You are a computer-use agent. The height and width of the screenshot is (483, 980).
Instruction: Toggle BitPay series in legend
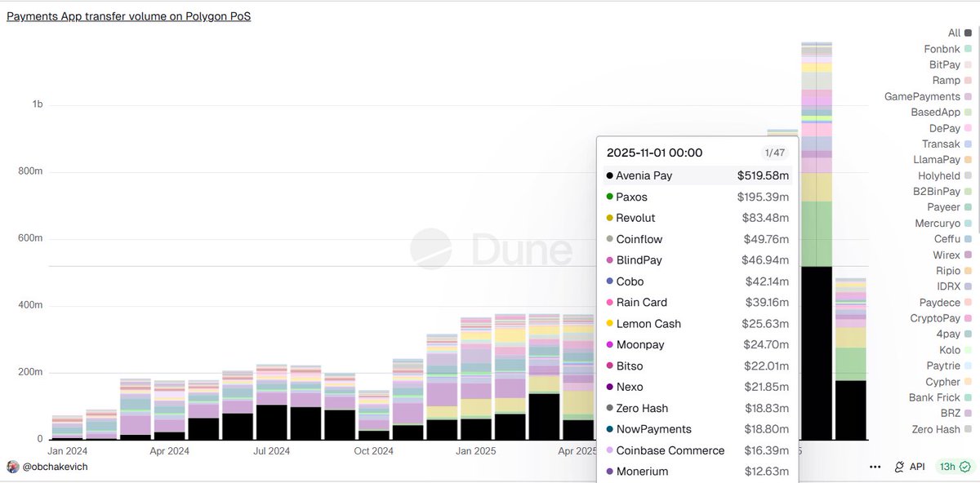pos(951,64)
